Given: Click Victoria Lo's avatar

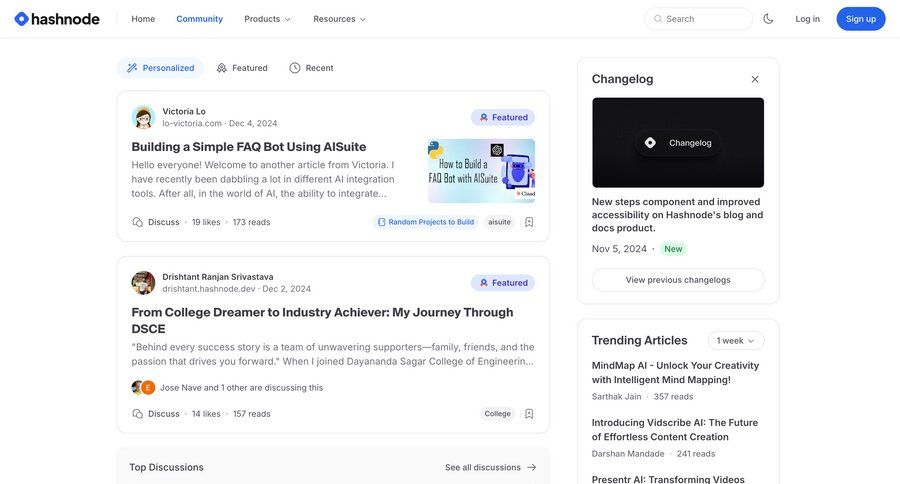Looking at the screenshot, I should (x=143, y=117).
